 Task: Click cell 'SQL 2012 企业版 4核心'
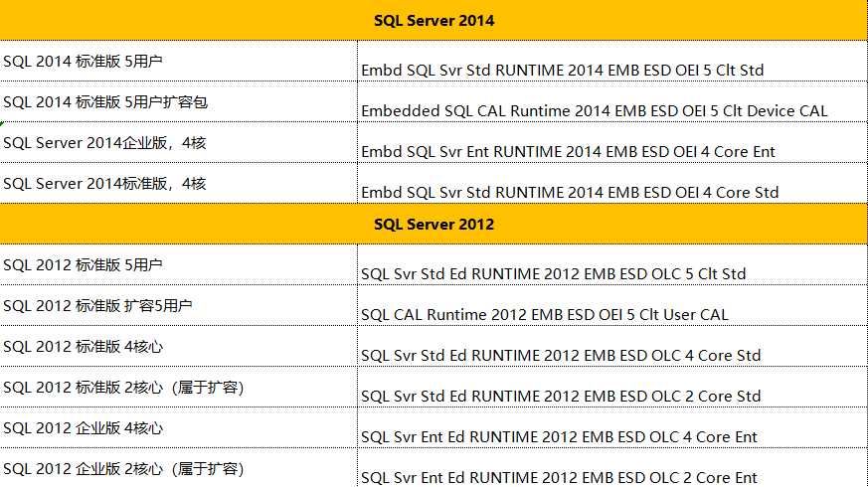(179, 427)
